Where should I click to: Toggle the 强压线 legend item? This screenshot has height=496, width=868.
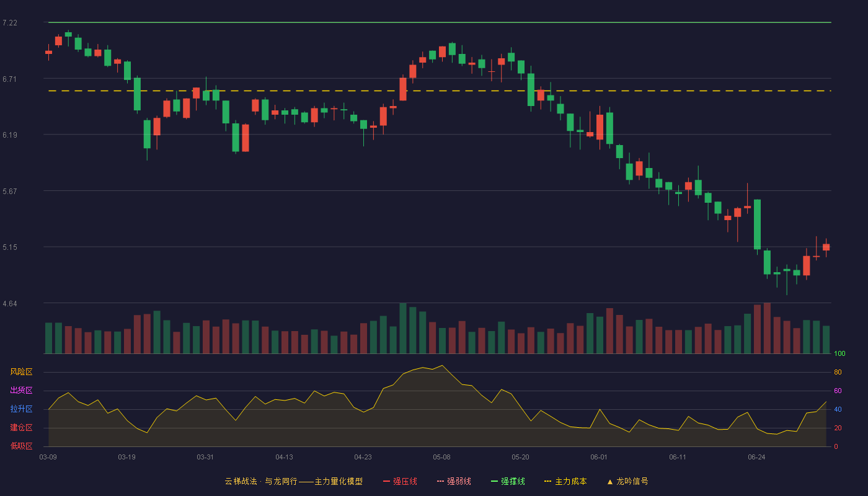pyautogui.click(x=400, y=481)
